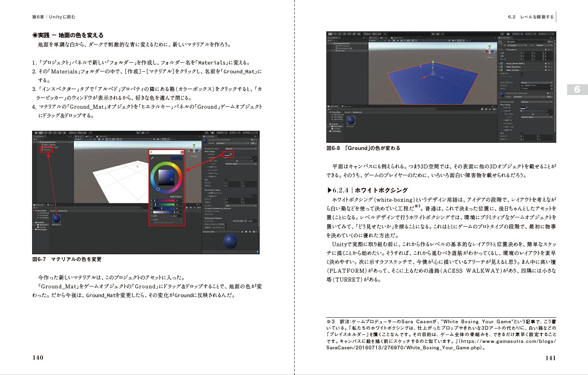The height and width of the screenshot is (375, 588).
Task: Open the RGB 0-255 mode dropdown in color picker
Action: tap(176, 197)
